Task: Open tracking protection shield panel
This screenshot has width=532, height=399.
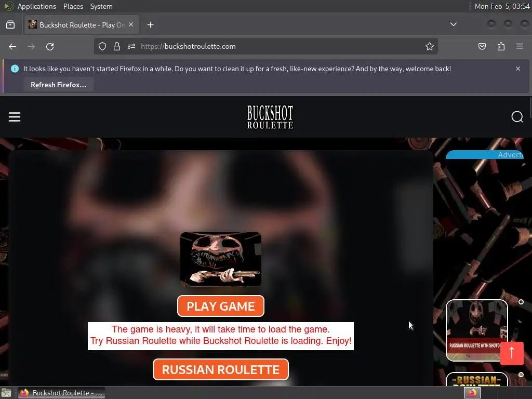Action: (102, 46)
